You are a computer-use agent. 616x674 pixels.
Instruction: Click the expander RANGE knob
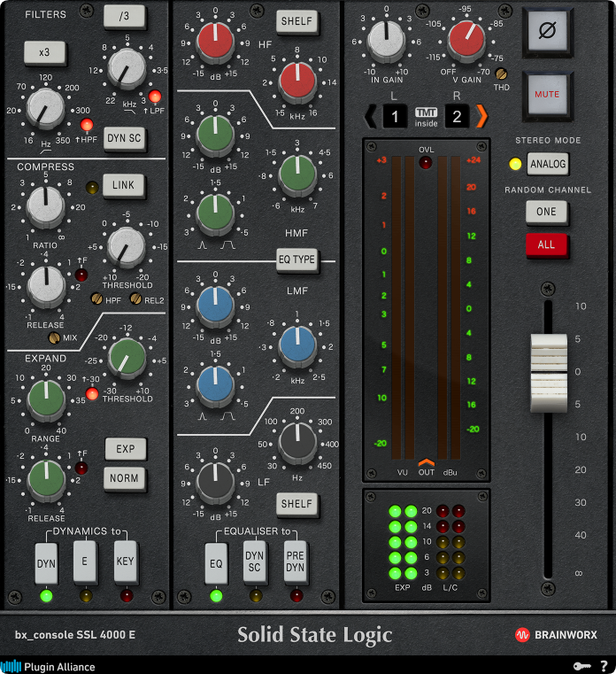pos(45,399)
